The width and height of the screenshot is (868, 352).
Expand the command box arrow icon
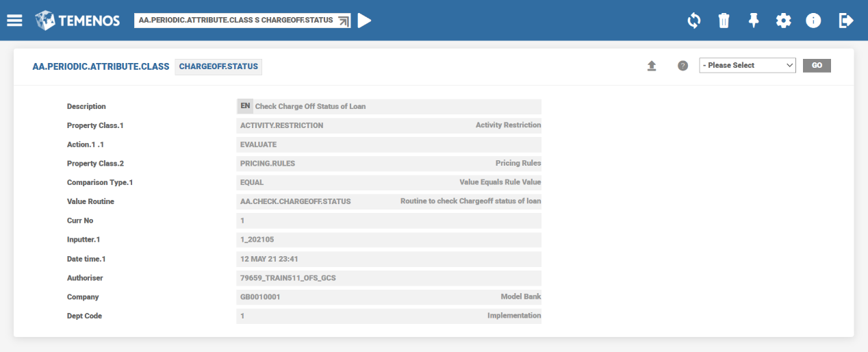pos(344,21)
